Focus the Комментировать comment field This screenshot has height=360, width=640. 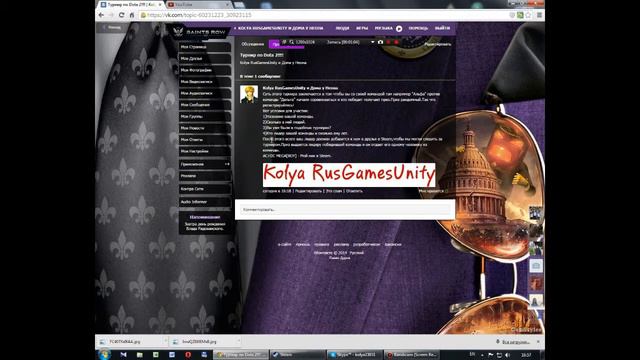tap(345, 209)
